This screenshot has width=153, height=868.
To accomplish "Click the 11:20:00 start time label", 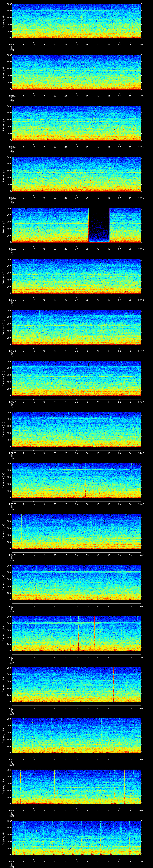I will 12,351.
